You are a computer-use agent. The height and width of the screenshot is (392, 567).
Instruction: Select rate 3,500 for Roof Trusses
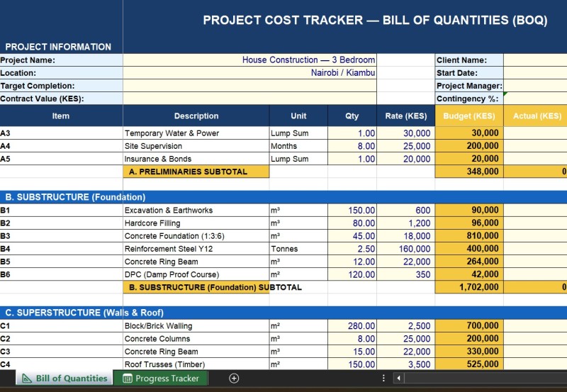(405, 364)
